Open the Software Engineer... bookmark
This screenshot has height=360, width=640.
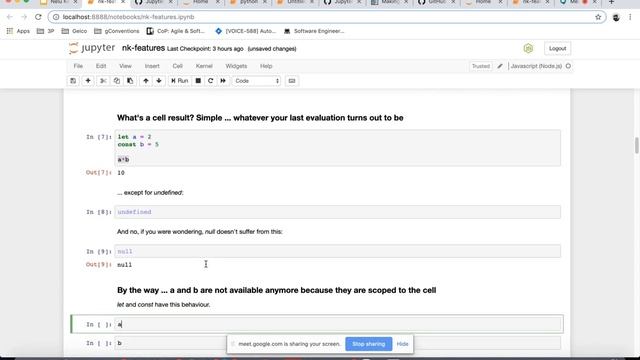coord(314,31)
